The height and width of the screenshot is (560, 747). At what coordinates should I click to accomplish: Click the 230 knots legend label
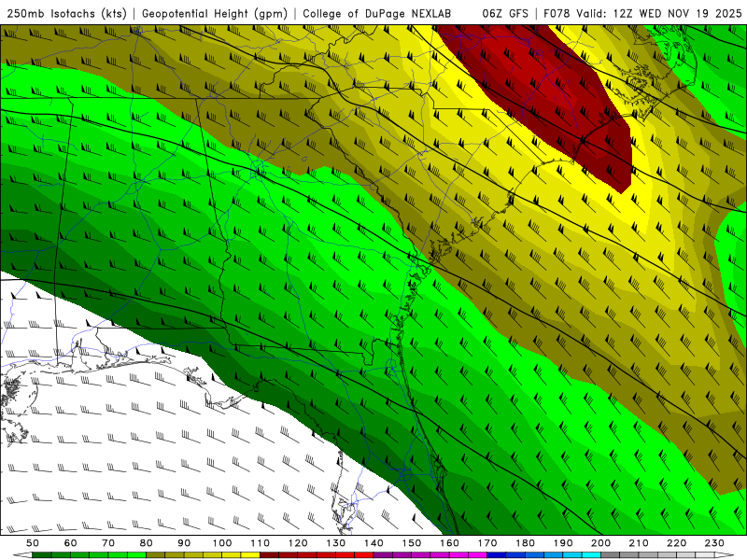[x=714, y=543]
